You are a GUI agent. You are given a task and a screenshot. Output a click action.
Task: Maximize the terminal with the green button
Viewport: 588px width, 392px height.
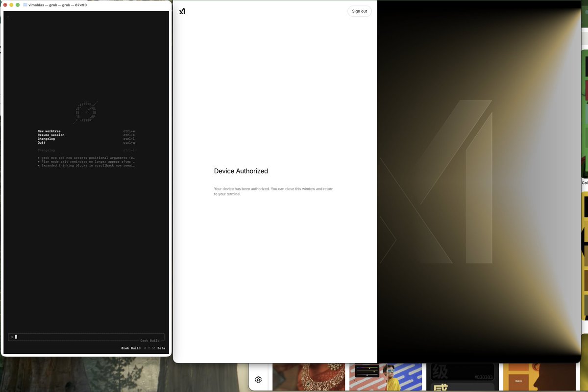(18, 5)
